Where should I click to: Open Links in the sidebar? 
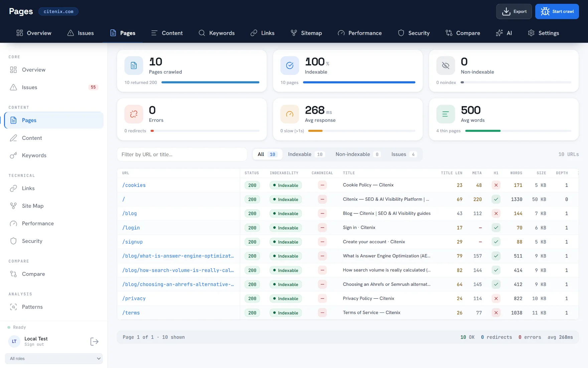[54, 188]
